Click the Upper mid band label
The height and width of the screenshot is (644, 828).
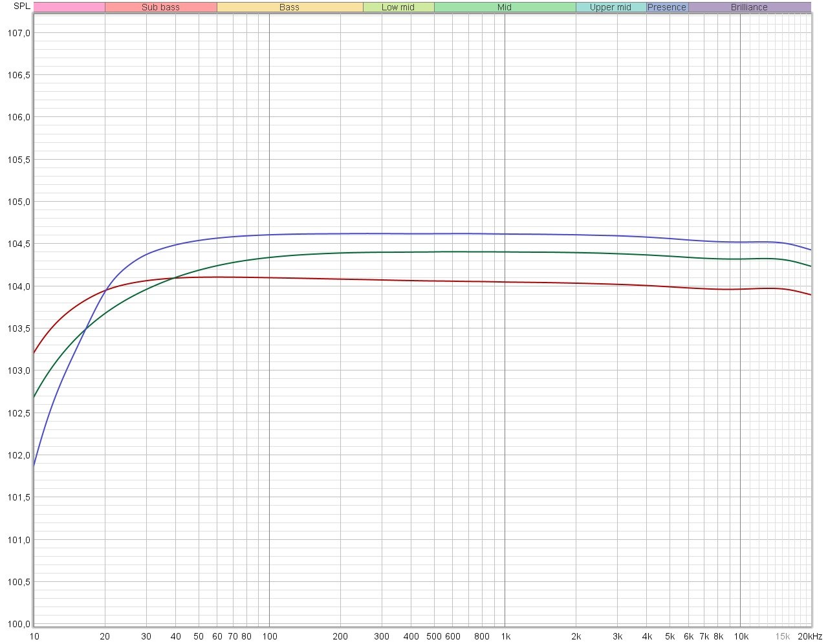coord(610,7)
